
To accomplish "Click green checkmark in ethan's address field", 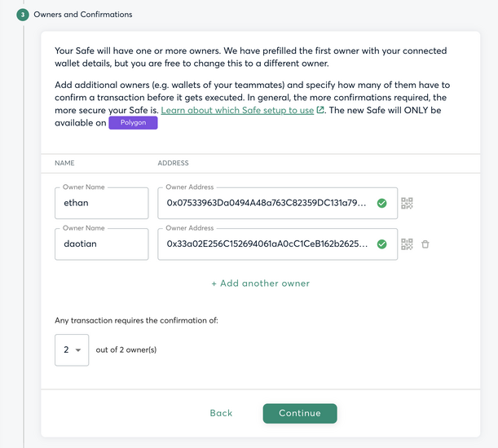I will tap(381, 203).
